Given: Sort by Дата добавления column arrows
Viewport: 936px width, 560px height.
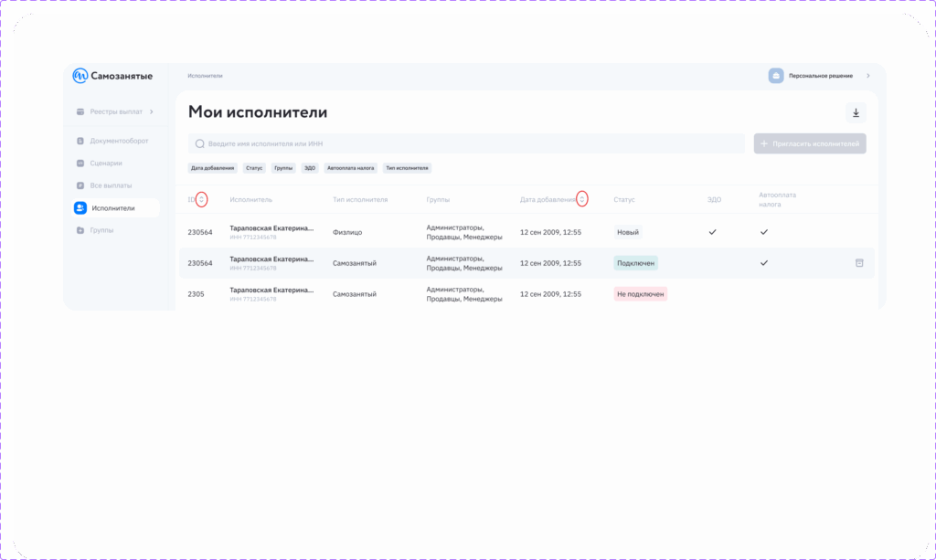Looking at the screenshot, I should click(582, 199).
